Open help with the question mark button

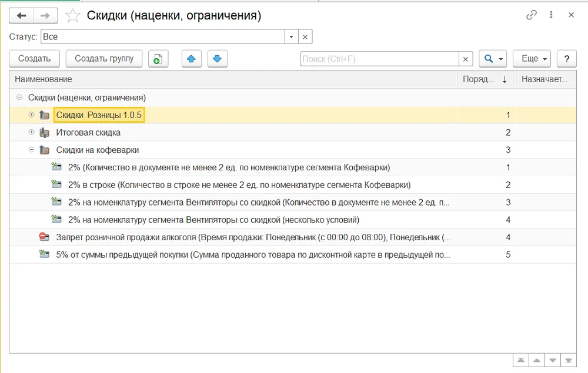click(x=567, y=59)
